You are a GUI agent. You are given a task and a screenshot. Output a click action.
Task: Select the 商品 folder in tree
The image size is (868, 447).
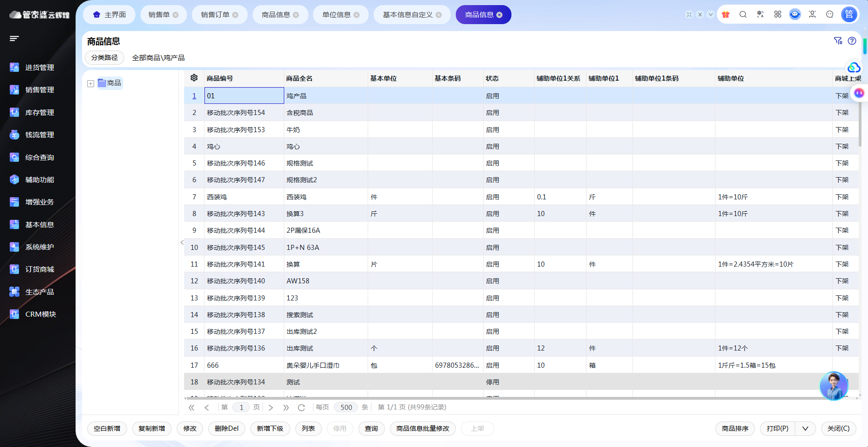click(x=110, y=83)
